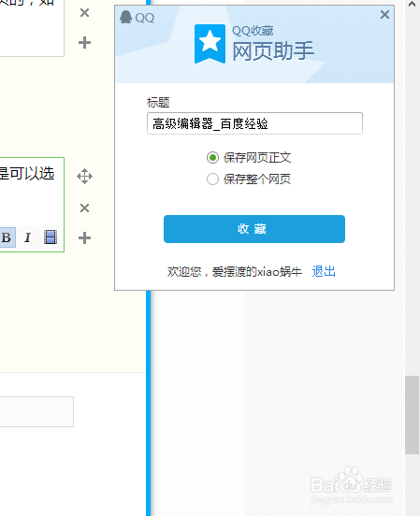420x516 pixels.
Task: Click the vertical scrollbar thumb
Action: pos(413,415)
